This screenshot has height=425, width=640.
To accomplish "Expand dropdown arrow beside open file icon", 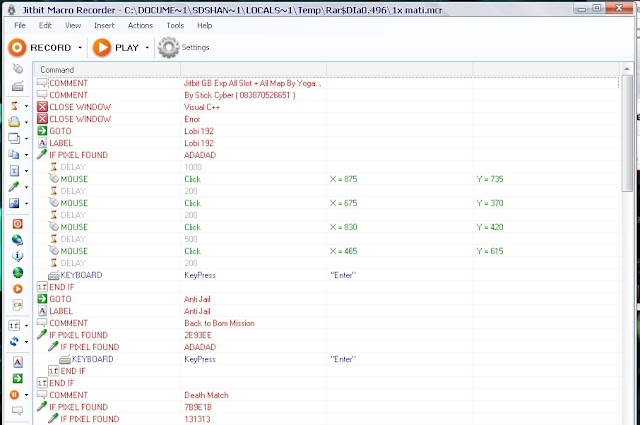I will [27, 122].
